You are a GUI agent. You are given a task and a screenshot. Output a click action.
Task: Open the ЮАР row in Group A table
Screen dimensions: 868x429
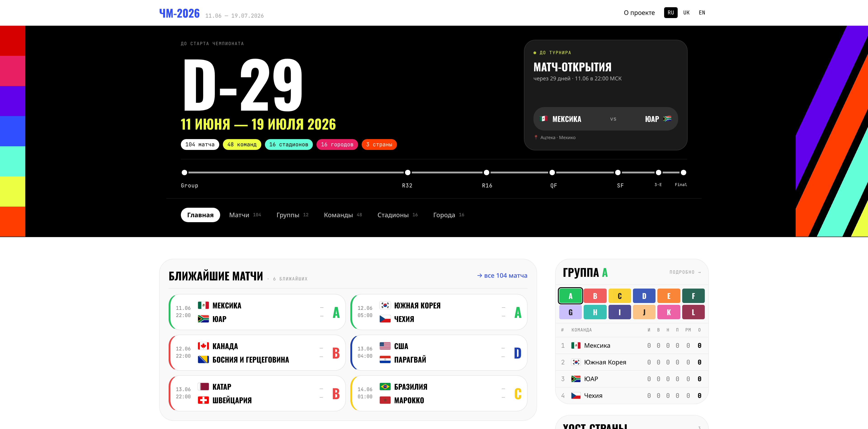click(x=632, y=379)
